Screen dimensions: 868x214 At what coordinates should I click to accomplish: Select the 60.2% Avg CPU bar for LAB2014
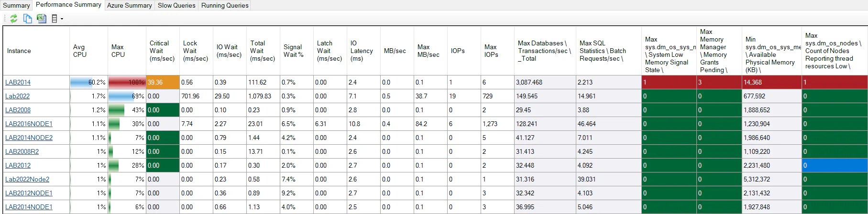(88, 82)
